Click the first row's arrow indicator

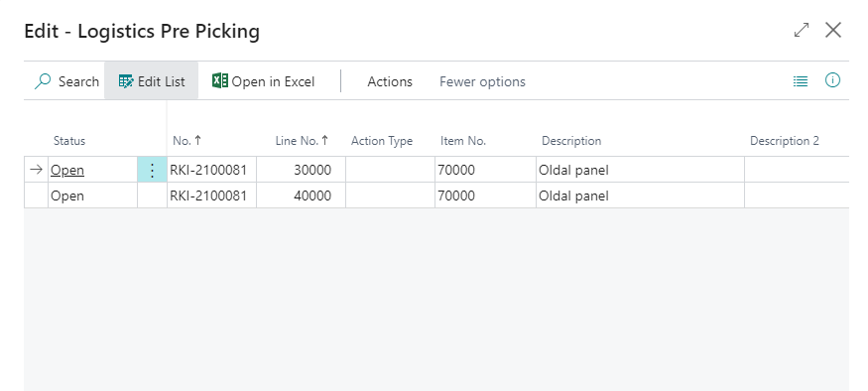(x=36, y=170)
